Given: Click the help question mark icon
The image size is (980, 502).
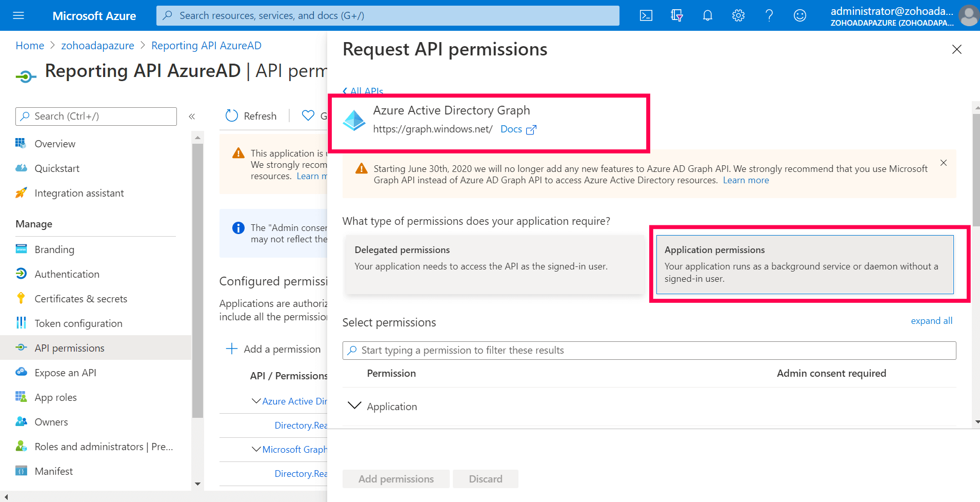Looking at the screenshot, I should (x=769, y=15).
